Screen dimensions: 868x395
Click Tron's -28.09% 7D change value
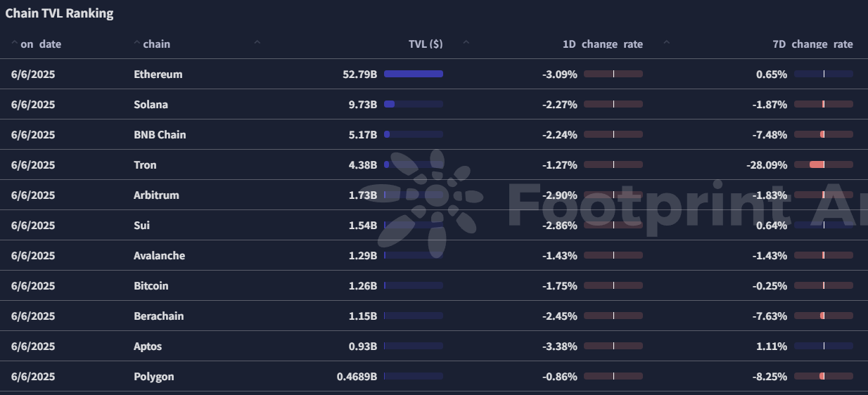[x=765, y=165]
